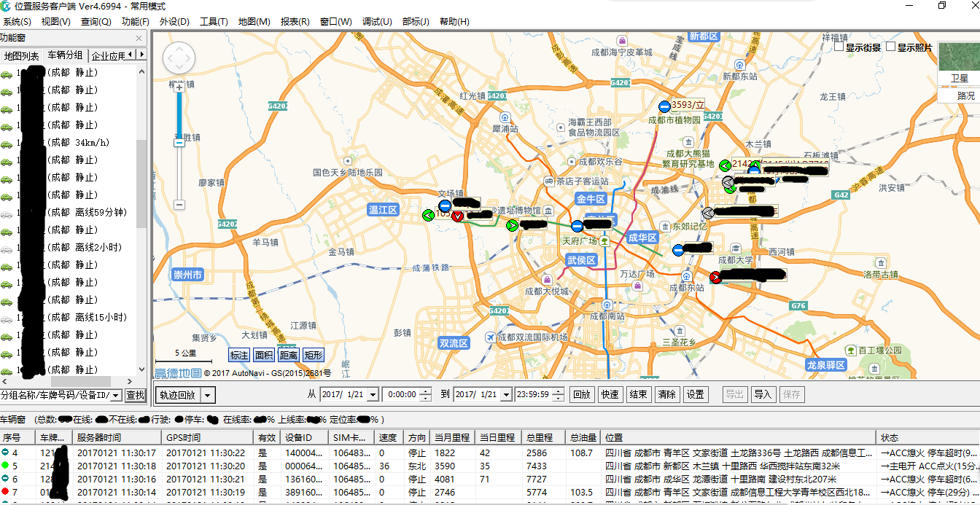Screen dimensions: 980x505
Task: Open the 轨迹回放 dropdown arrow
Action: [x=208, y=395]
